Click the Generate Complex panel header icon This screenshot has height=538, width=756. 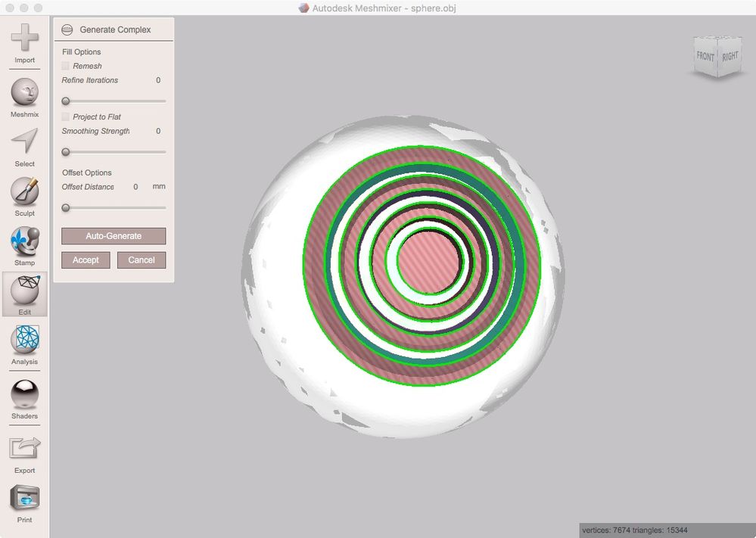pos(67,30)
